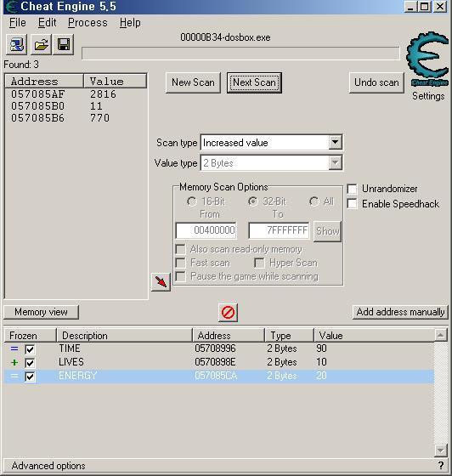The height and width of the screenshot is (476, 452).
Task: Click the New Scan button
Action: [x=193, y=82]
